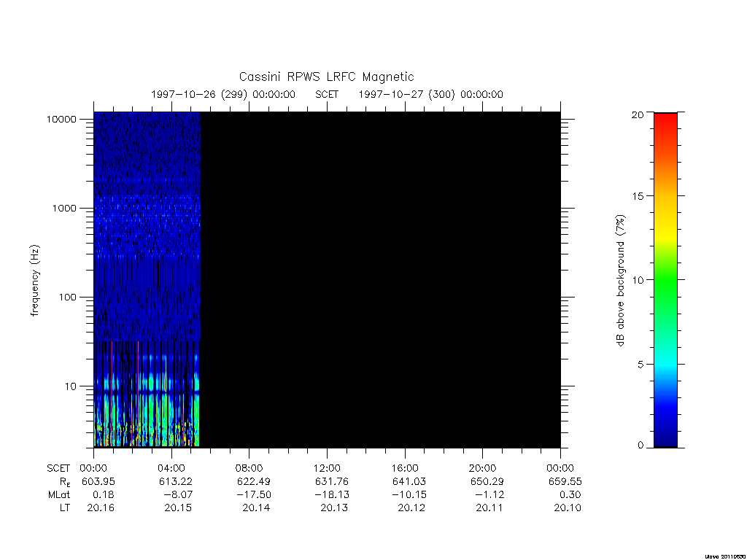Click the MLat value -10.15
This screenshot has width=747, height=560.
coord(409,495)
